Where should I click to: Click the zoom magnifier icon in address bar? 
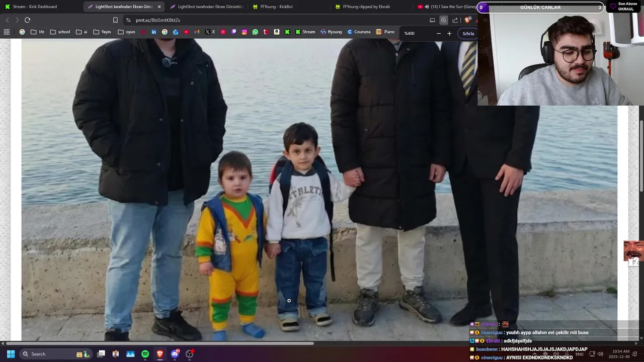(x=443, y=20)
